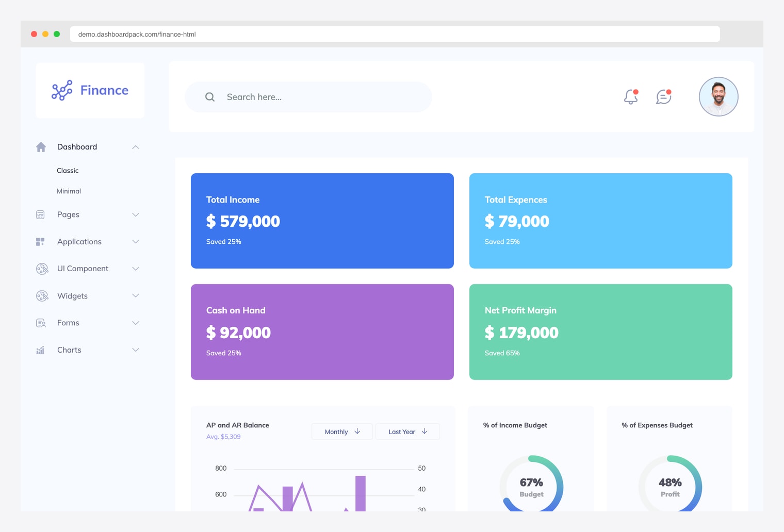Open the Widgets menu item
Viewport: 784px width, 532px height.
(x=72, y=296)
